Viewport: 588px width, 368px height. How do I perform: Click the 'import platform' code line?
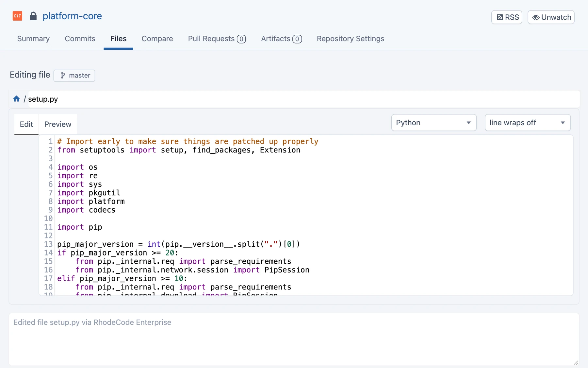[x=91, y=201]
